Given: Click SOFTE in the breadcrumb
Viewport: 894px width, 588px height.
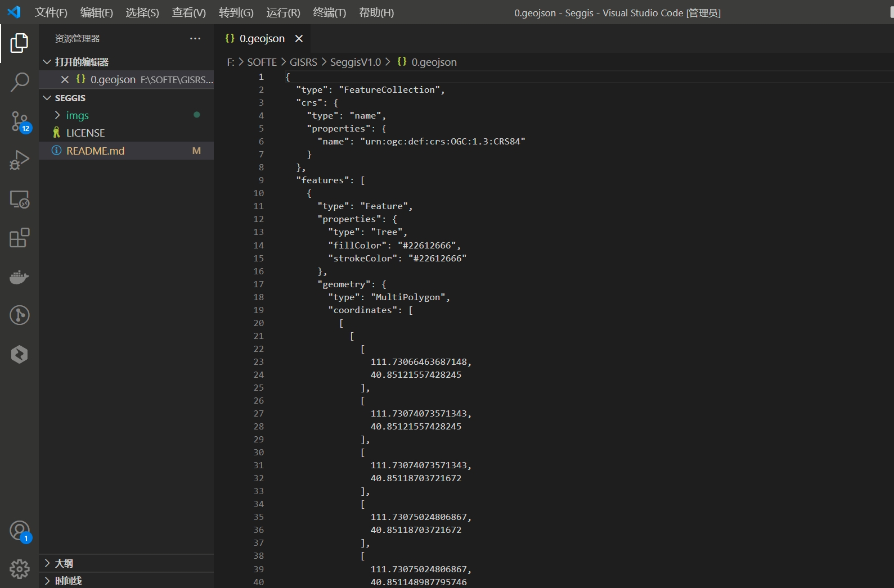Looking at the screenshot, I should point(262,62).
